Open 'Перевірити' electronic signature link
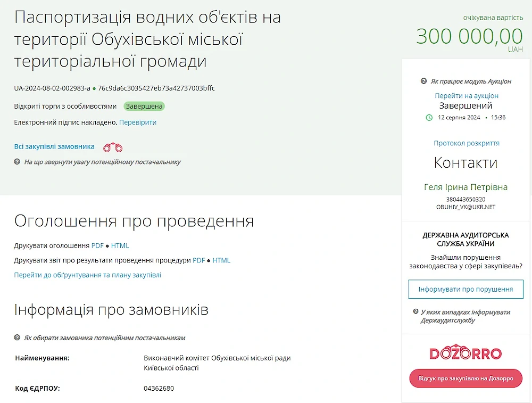Screen dimensions: 532x403 click(x=138, y=122)
